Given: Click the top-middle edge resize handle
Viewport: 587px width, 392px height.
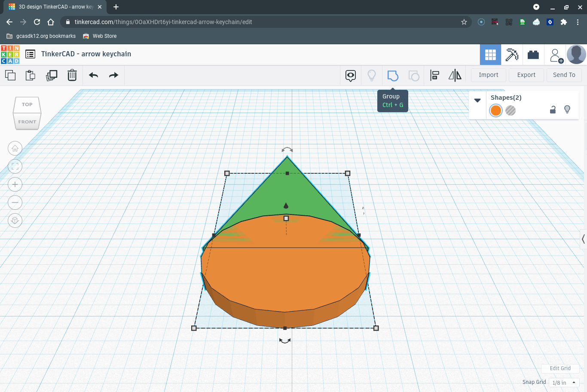Looking at the screenshot, I should point(287,173).
